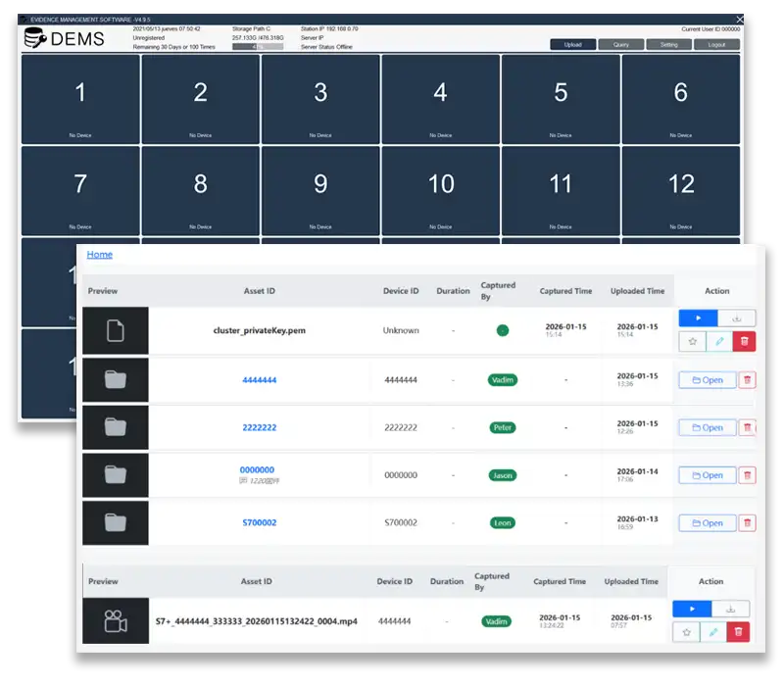Click the Logout button in DEMS window
Image resolution: width=784 pixels, height=686 pixels.
click(x=716, y=44)
